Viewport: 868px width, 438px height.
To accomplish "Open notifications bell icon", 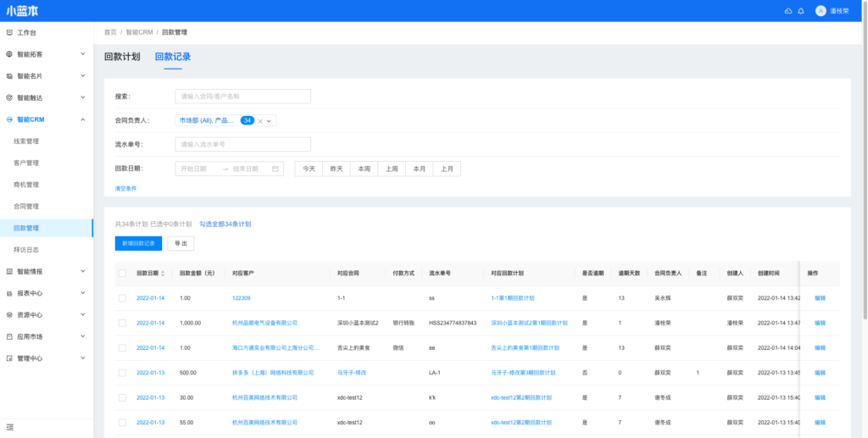I will (801, 11).
